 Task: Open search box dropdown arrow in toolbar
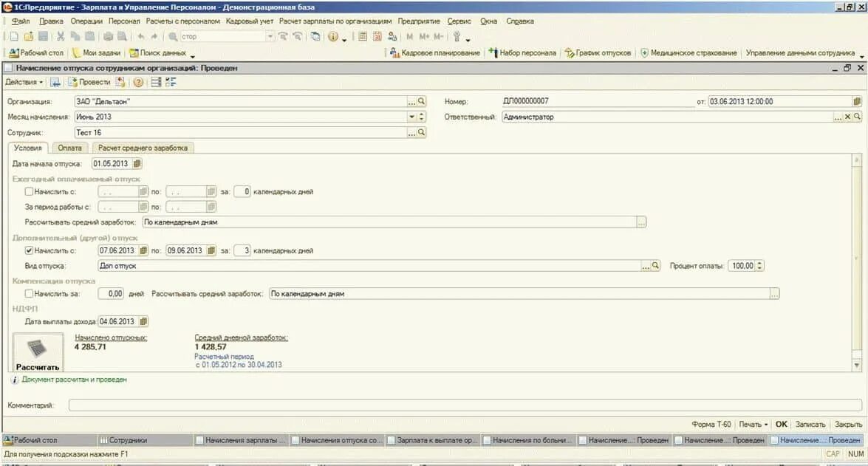point(270,36)
